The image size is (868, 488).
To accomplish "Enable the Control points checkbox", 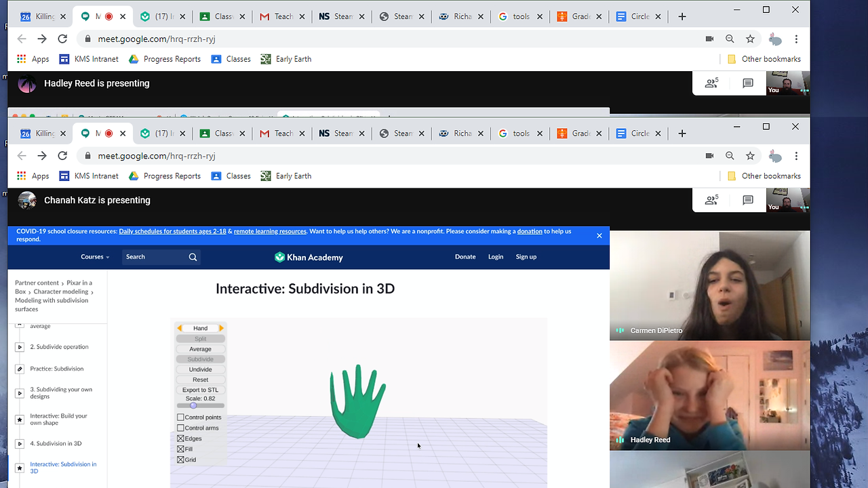I will click(180, 418).
